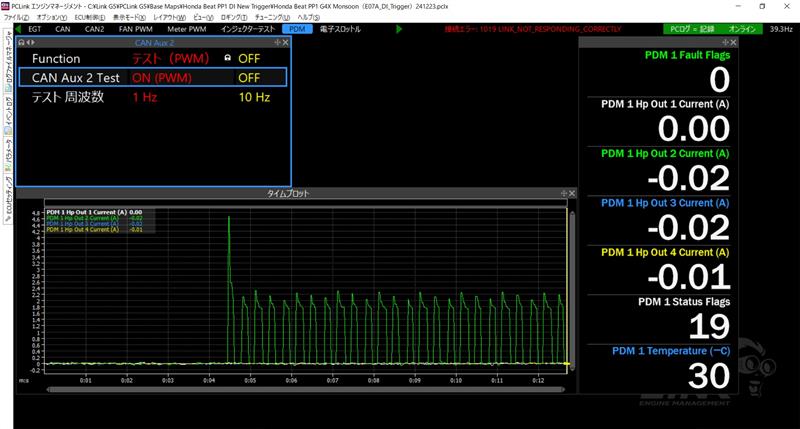Switch to the FAN PWM page tab
This screenshot has height=429, width=800.
(136, 29)
